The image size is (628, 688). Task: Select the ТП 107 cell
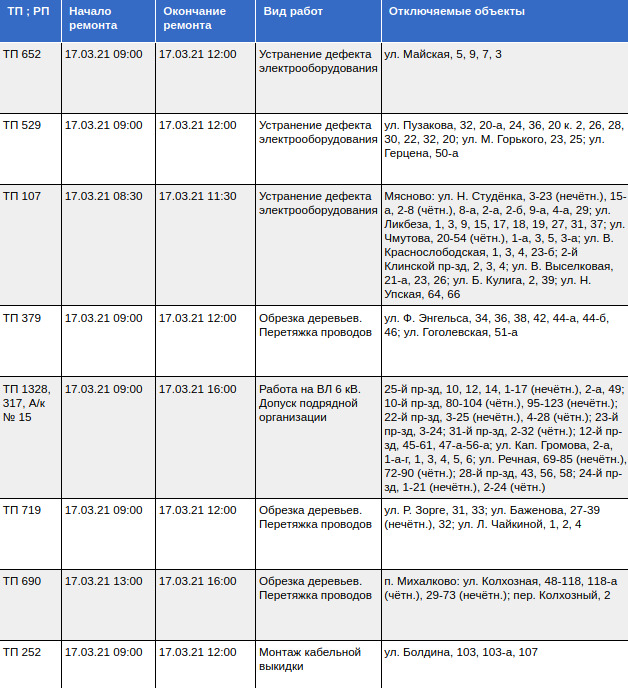pos(22,196)
